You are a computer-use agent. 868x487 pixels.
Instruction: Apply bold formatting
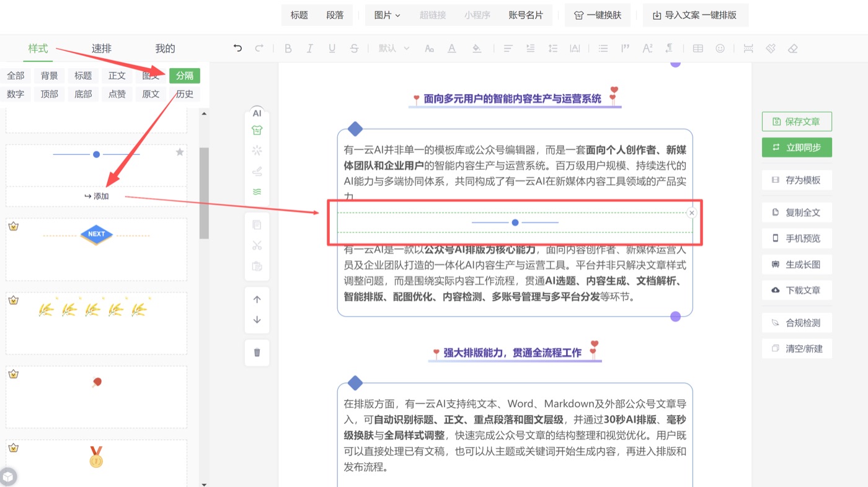point(288,48)
